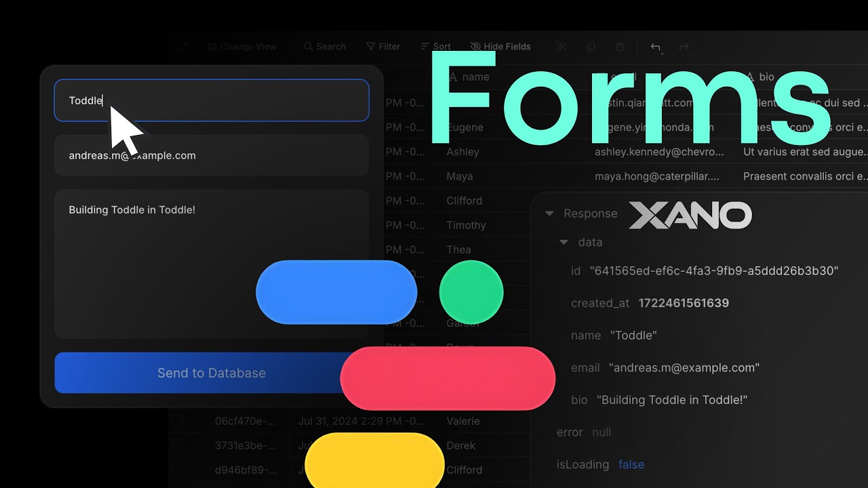The height and width of the screenshot is (488, 868).
Task: Click the text type icon beside the name header
Action: pyautogui.click(x=453, y=77)
